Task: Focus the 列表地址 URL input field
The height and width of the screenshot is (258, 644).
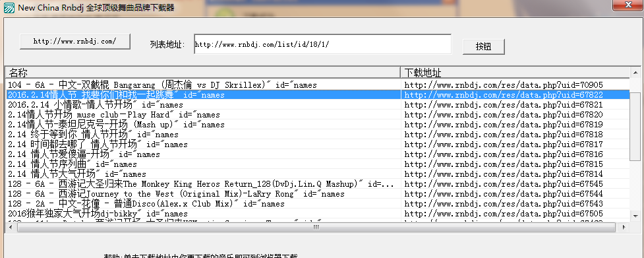Action: (x=322, y=44)
